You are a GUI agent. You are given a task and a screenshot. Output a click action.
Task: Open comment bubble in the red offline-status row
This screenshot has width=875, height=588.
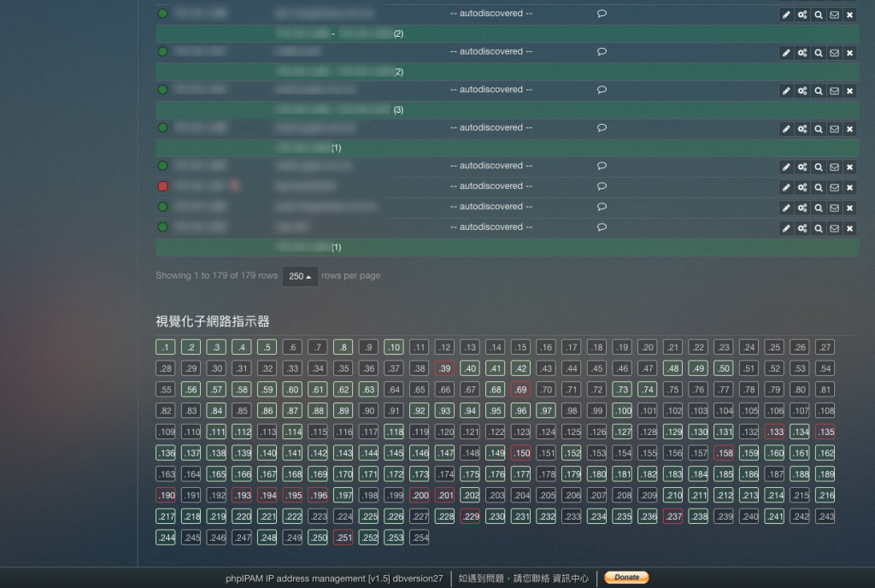[x=602, y=186]
